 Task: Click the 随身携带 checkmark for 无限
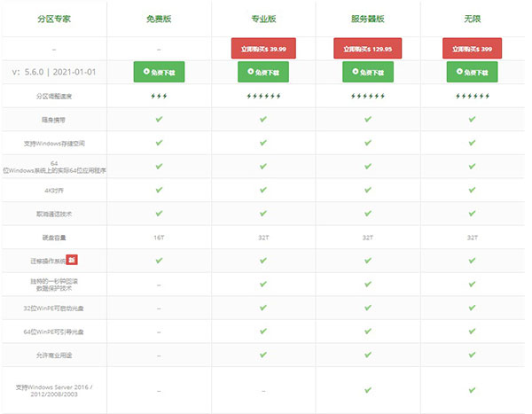pos(472,119)
